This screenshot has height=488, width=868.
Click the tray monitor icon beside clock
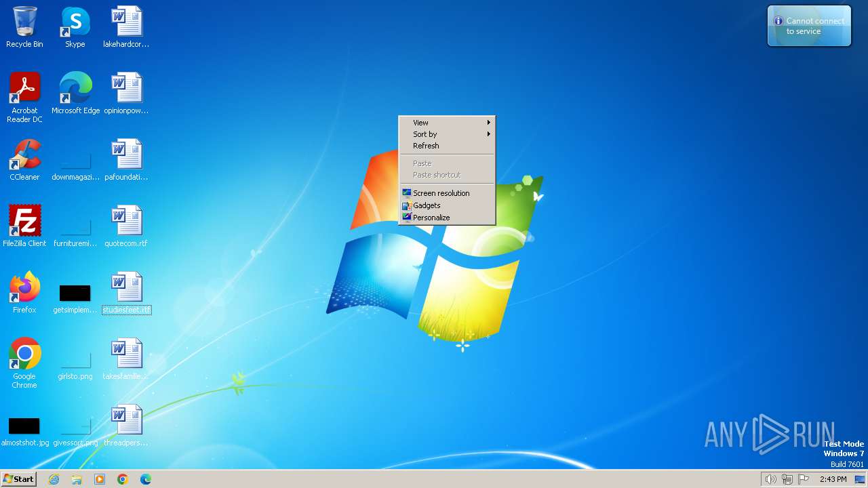pos(859,479)
